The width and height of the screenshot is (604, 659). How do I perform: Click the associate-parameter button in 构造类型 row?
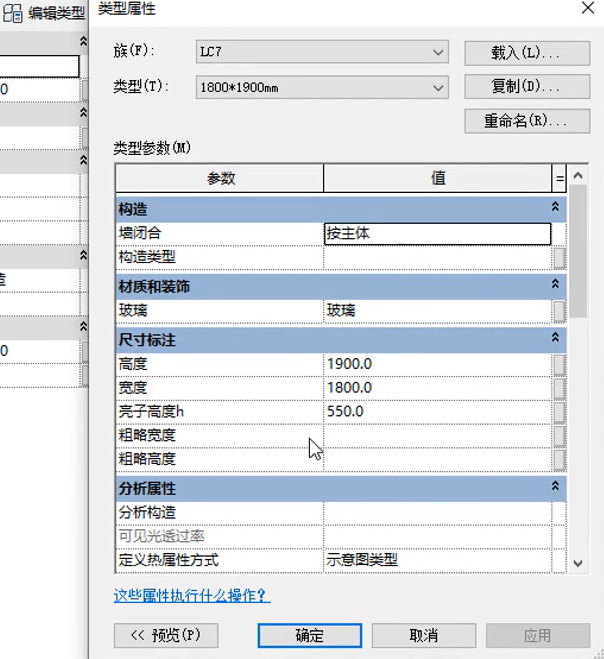(x=559, y=258)
